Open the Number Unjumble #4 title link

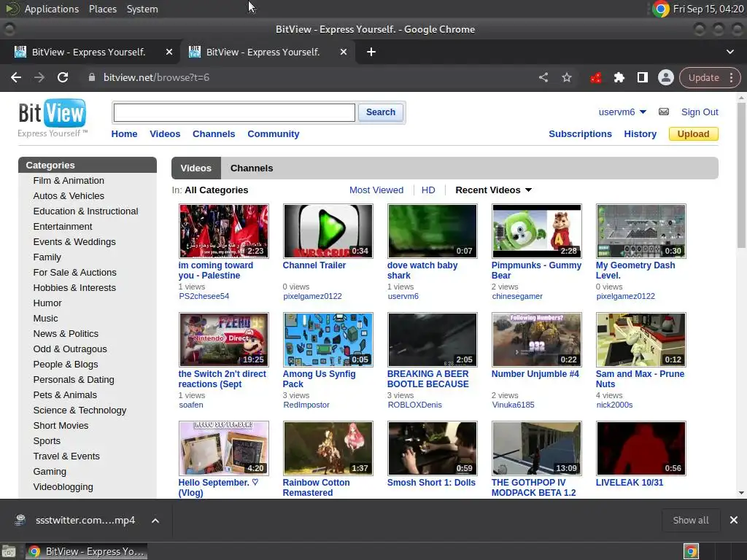[535, 374]
